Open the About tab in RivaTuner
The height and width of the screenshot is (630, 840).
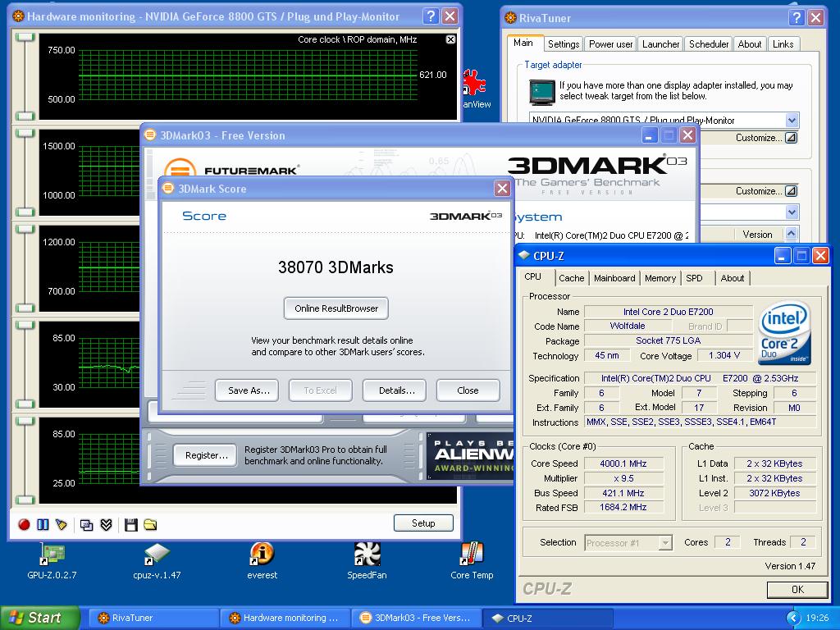[750, 44]
